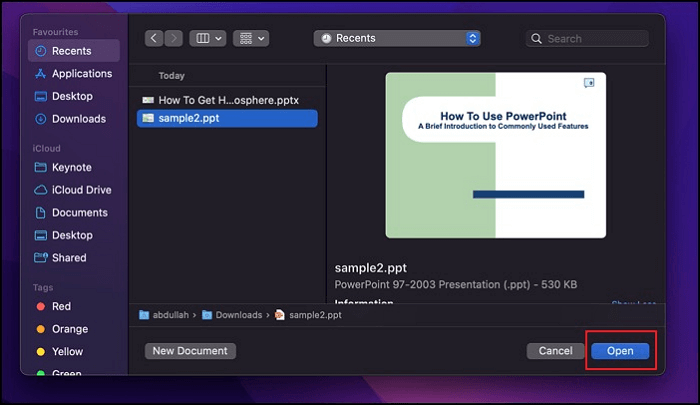Image resolution: width=700 pixels, height=405 pixels.
Task: Select Desktop under iCloud
Action: point(74,235)
